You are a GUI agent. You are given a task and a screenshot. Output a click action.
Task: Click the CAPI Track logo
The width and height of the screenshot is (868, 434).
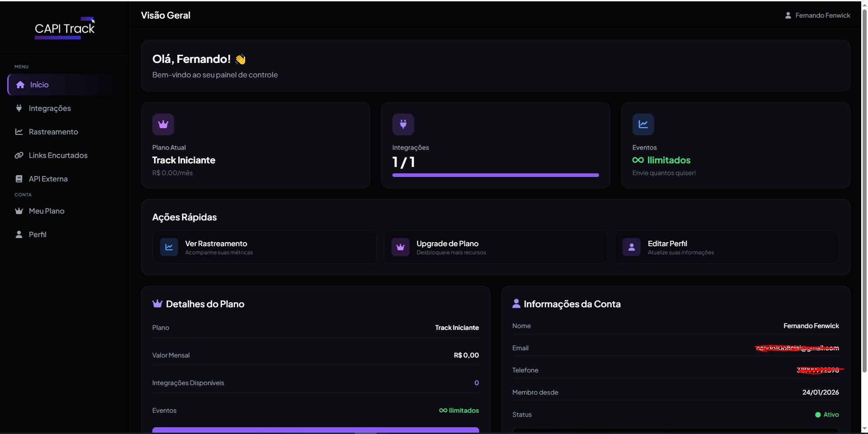pos(65,28)
